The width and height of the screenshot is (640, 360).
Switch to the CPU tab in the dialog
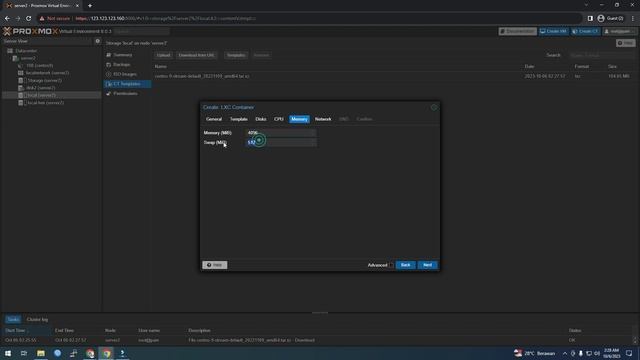(279, 119)
